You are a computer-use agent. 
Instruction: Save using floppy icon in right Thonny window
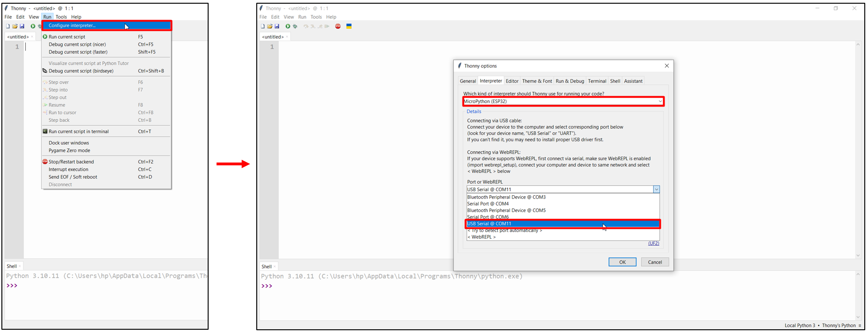[x=277, y=26]
